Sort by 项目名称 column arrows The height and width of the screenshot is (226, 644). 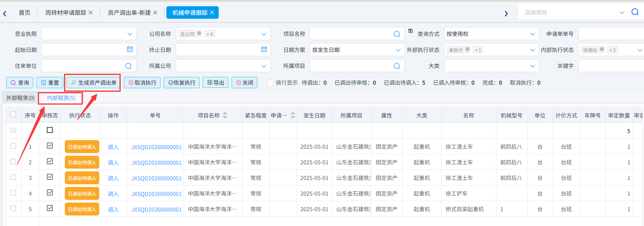pos(225,115)
